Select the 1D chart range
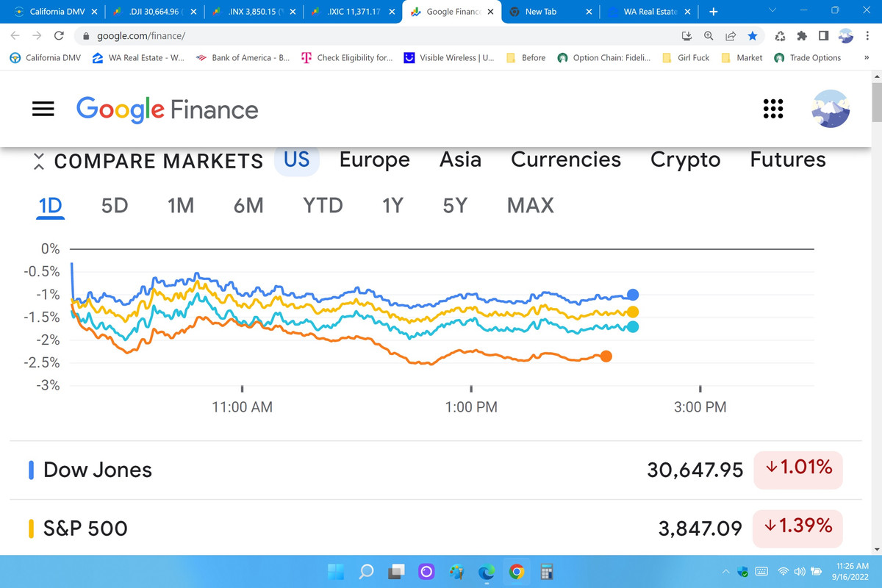Image resolution: width=882 pixels, height=588 pixels. pyautogui.click(x=50, y=206)
